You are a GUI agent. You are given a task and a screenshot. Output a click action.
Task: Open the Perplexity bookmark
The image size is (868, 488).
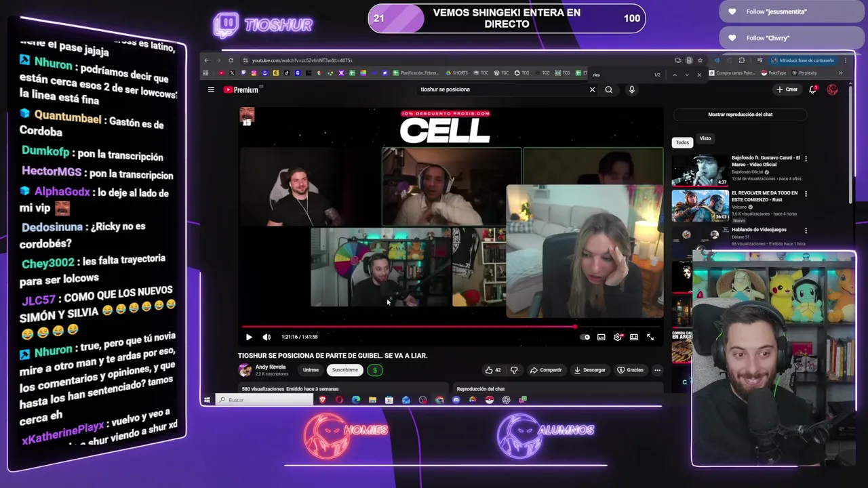[804, 73]
